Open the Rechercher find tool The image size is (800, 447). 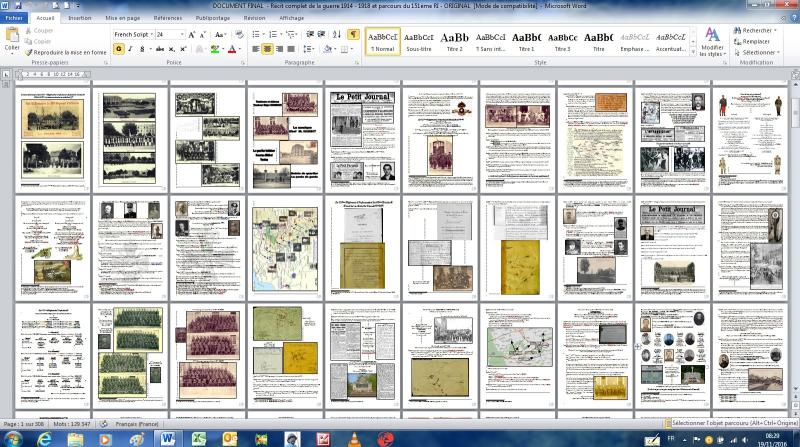tap(755, 31)
